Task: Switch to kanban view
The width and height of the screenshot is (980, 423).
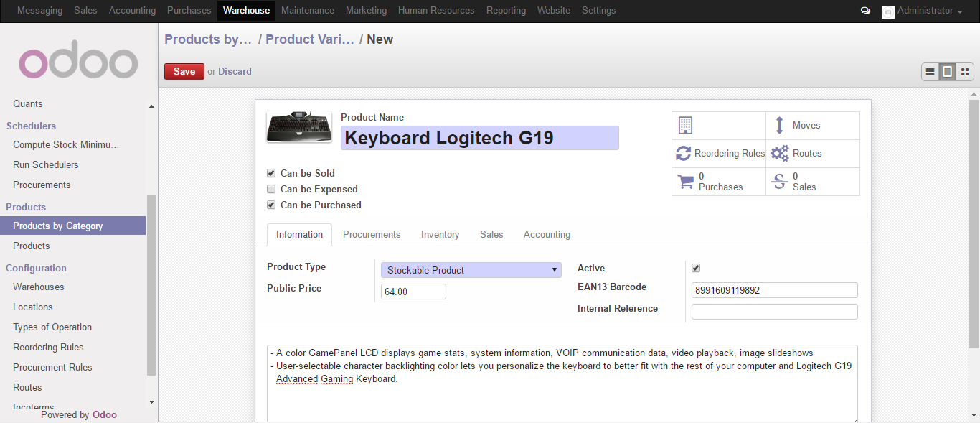Action: 965,72
